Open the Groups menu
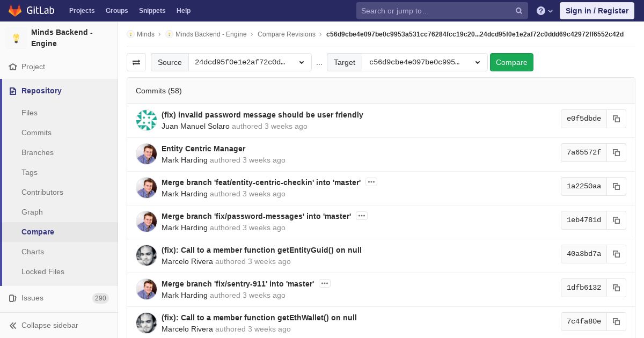644x338 pixels. 116,11
